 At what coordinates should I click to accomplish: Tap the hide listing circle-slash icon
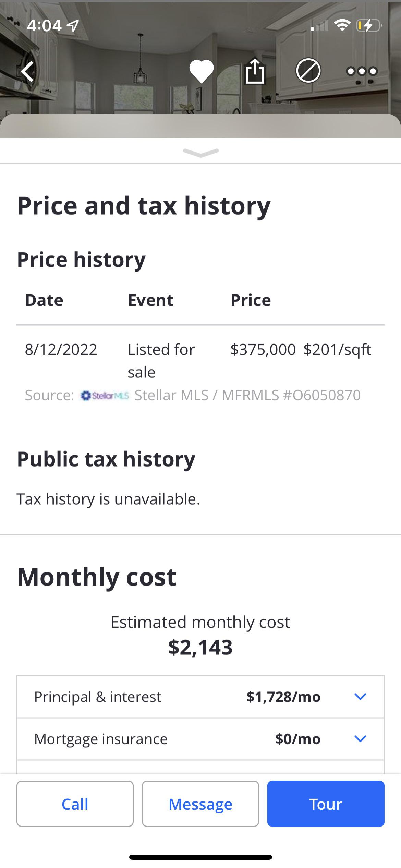tap(308, 71)
